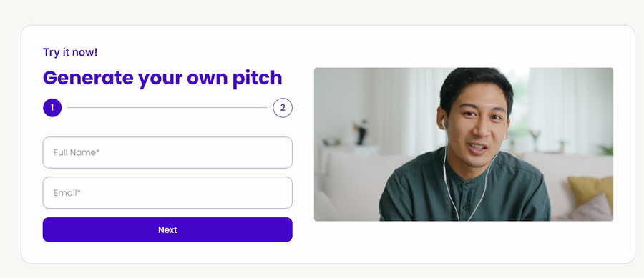Viewport: 644px width, 278px height.
Task: Click the Full Name* placeholder text
Action: coord(77,152)
